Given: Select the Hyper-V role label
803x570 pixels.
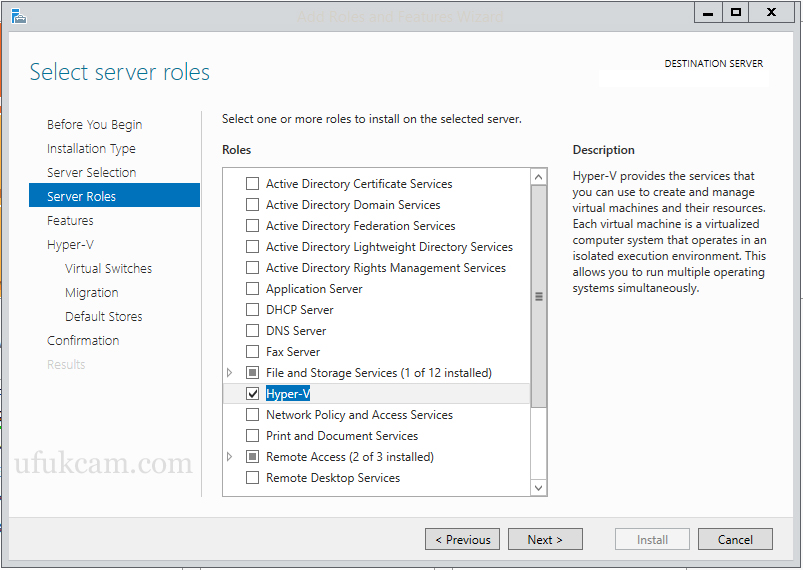Looking at the screenshot, I should (288, 394).
